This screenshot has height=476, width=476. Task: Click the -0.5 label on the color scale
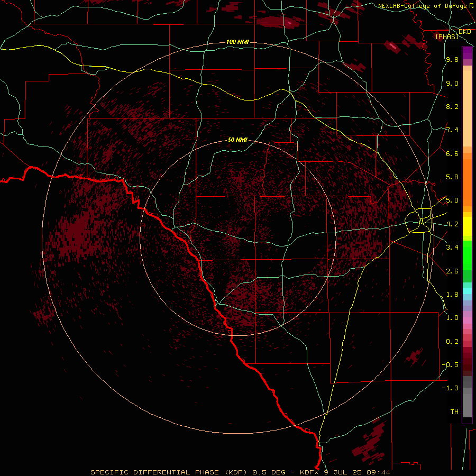pyautogui.click(x=450, y=365)
